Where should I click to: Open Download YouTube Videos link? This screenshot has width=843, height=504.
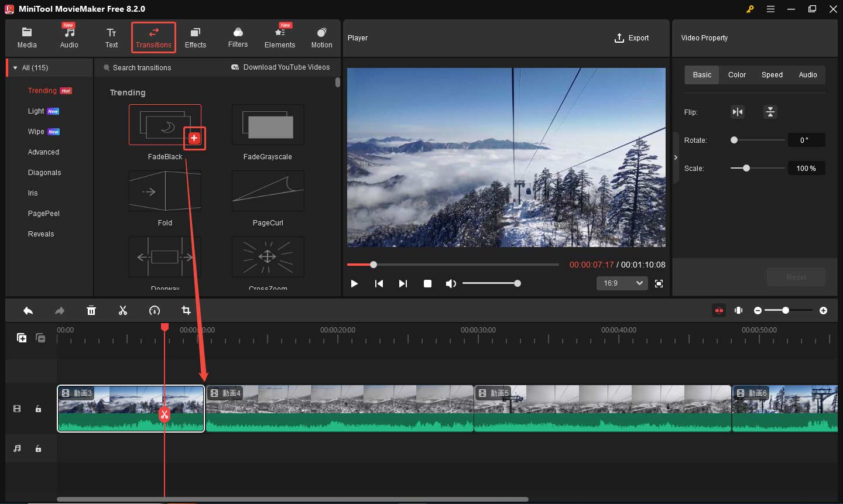(280, 67)
